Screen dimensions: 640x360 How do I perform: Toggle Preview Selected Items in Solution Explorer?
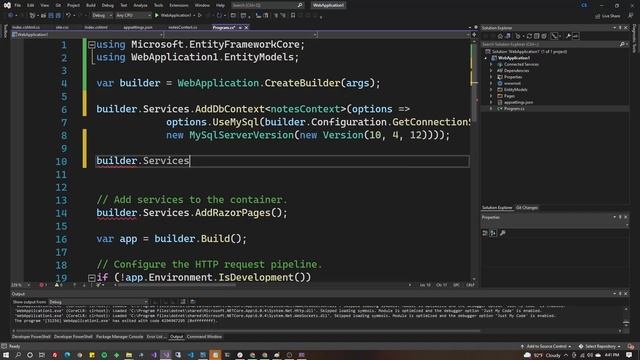576,36
